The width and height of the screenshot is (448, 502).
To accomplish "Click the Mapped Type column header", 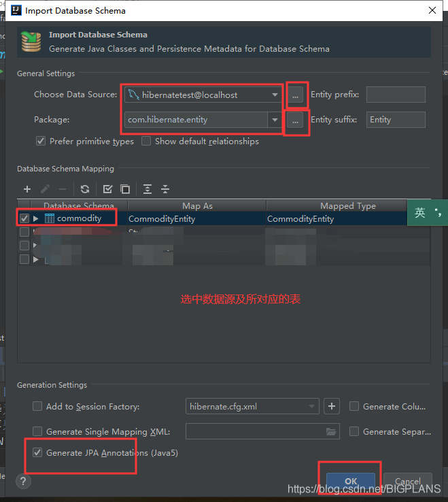I will (348, 206).
